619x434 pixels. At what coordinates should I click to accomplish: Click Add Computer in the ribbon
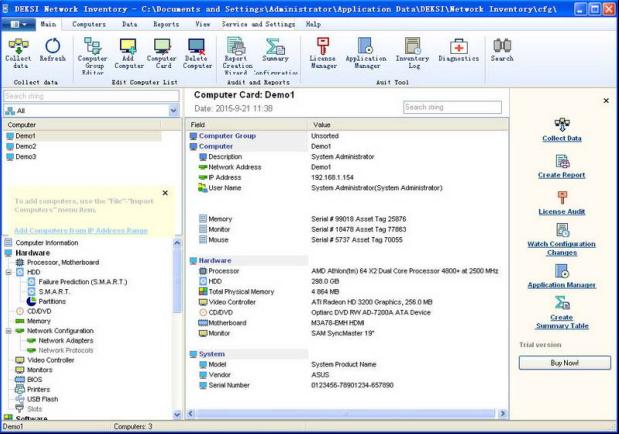(129, 53)
